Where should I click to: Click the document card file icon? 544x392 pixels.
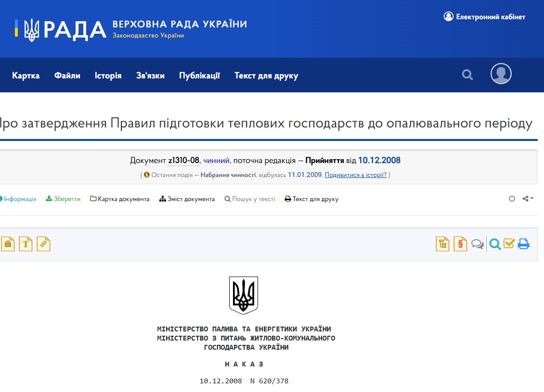(x=8, y=244)
